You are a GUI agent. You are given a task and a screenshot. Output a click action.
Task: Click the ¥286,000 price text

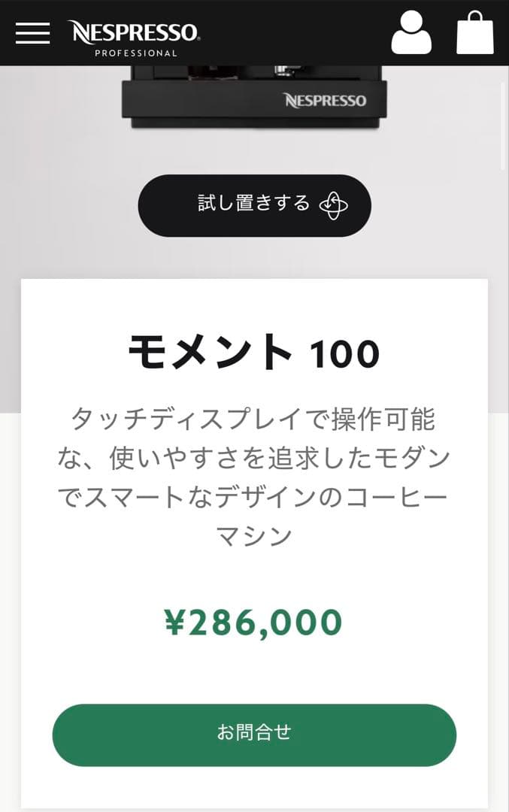click(x=254, y=621)
